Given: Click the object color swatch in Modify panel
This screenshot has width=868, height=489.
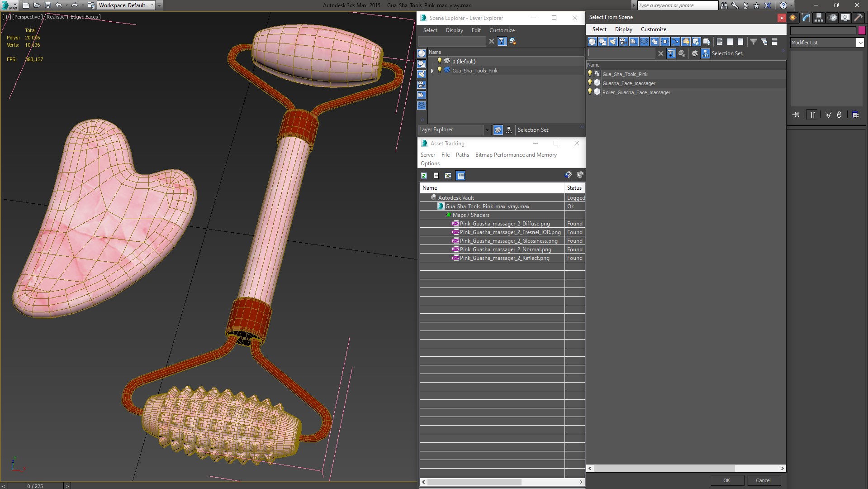Looking at the screenshot, I should [x=861, y=31].
